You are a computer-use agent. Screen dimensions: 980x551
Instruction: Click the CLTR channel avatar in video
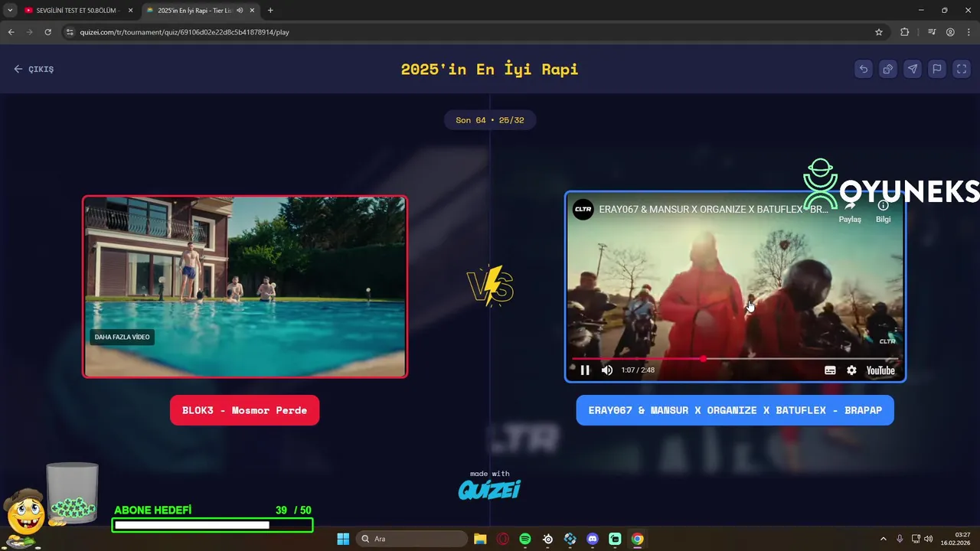pyautogui.click(x=583, y=209)
